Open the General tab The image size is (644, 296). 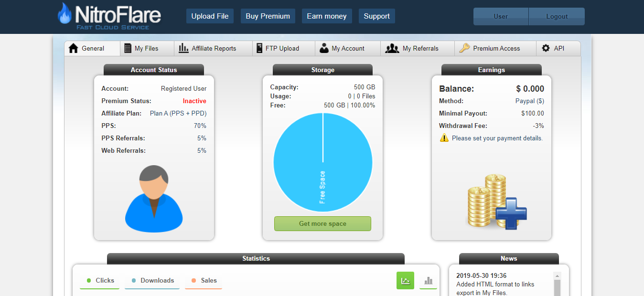tap(92, 48)
